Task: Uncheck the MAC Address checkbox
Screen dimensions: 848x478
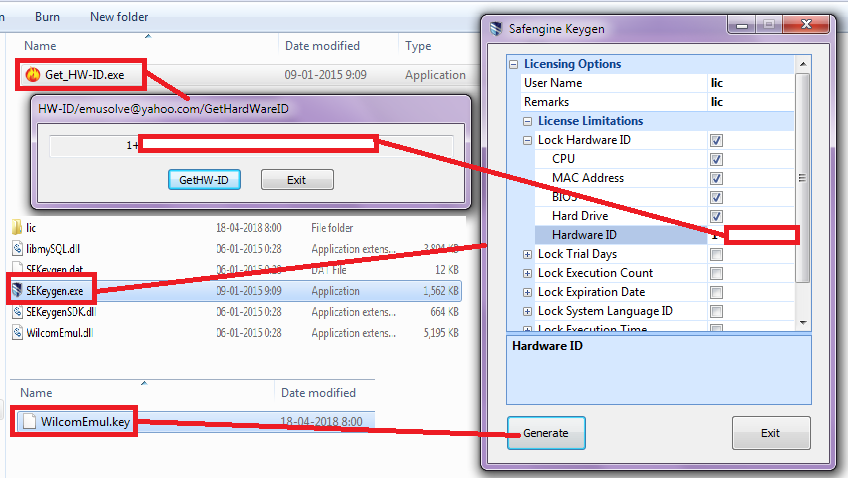Action: [x=717, y=178]
